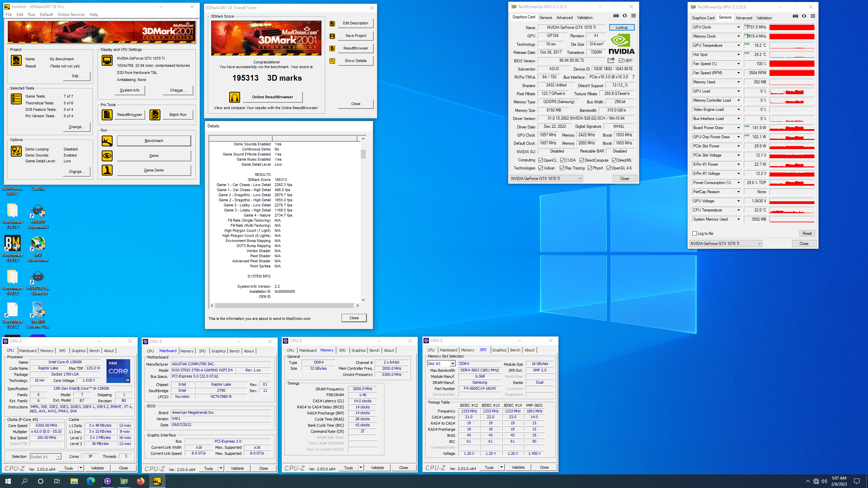
Task: Click Online ResultBrowser button in score window
Action: pos(273,97)
